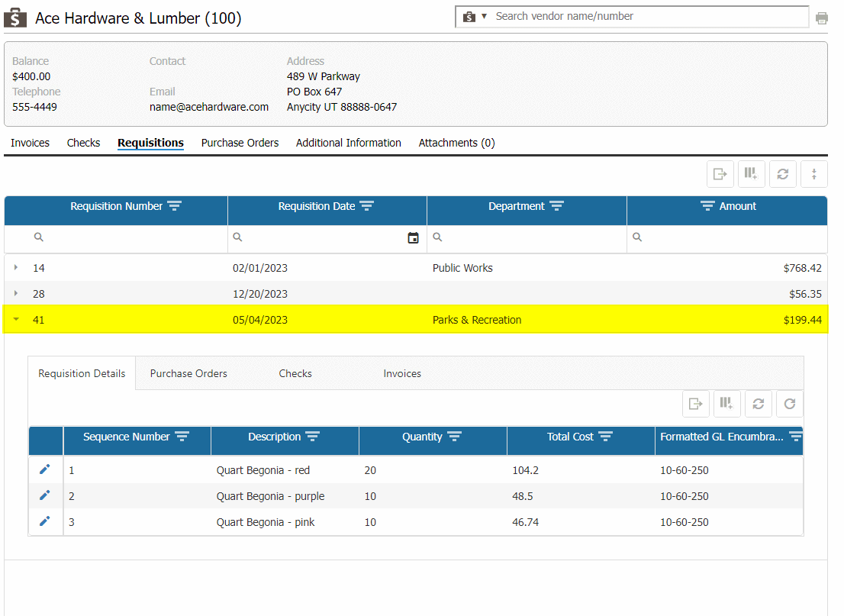
Task: Click the printer icon near the search bar
Action: coord(822,17)
